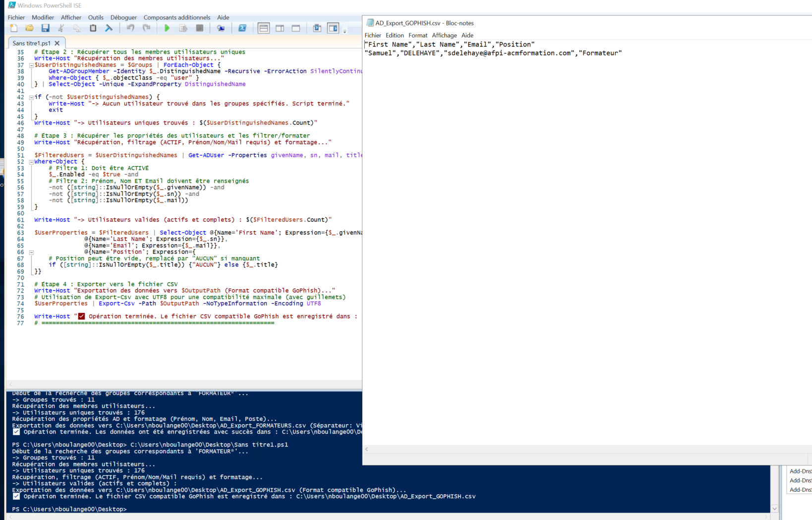Close the Sans titre1.ps1 tab
The image size is (812, 520).
coord(57,43)
